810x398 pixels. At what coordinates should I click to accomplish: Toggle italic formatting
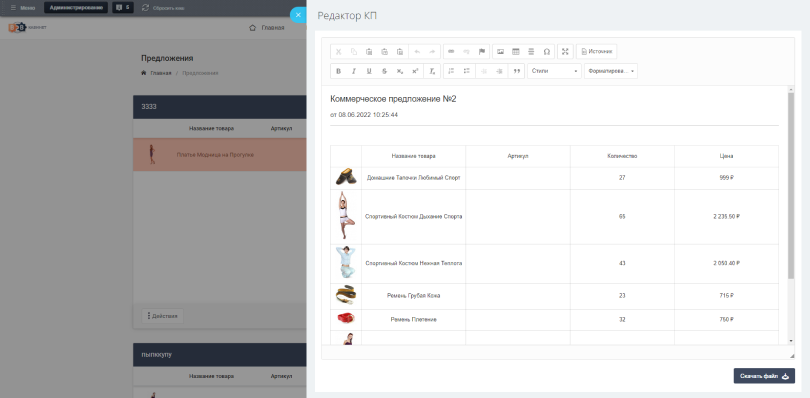coord(354,71)
